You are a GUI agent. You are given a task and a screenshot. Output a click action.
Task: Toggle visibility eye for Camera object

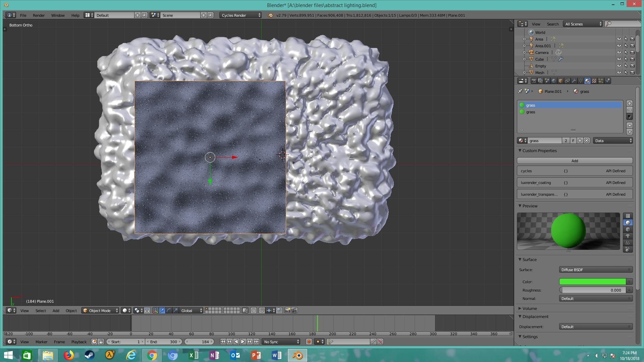(x=619, y=53)
